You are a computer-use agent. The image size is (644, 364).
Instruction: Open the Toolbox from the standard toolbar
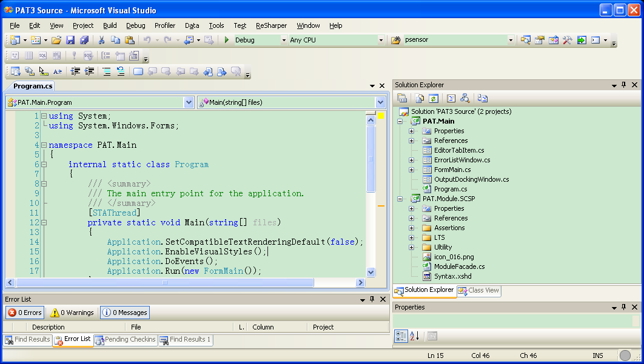(x=567, y=40)
